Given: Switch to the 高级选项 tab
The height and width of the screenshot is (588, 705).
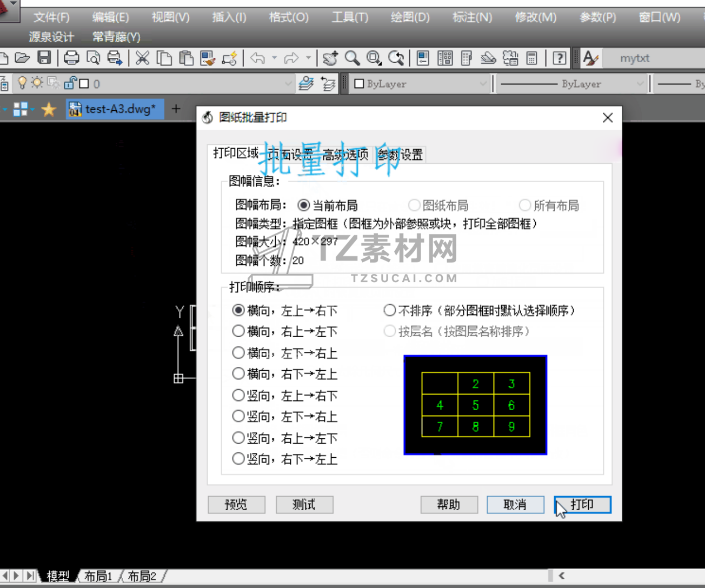Looking at the screenshot, I should (346, 155).
